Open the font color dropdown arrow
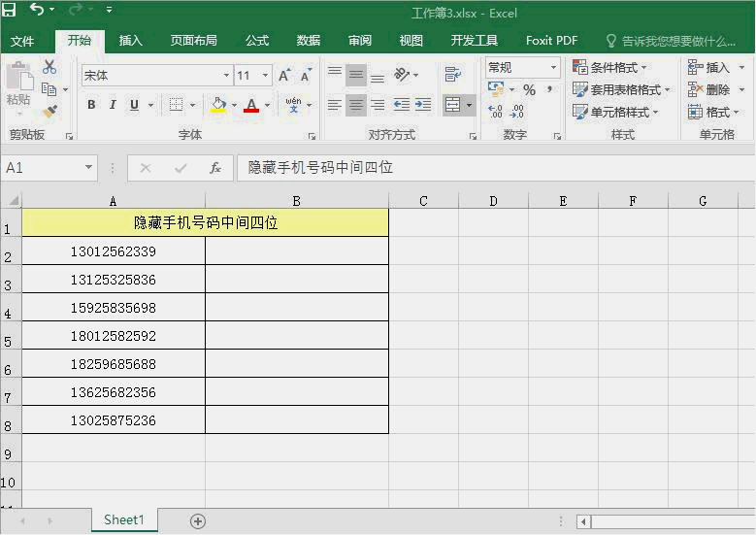This screenshot has width=756, height=535. pos(267,105)
